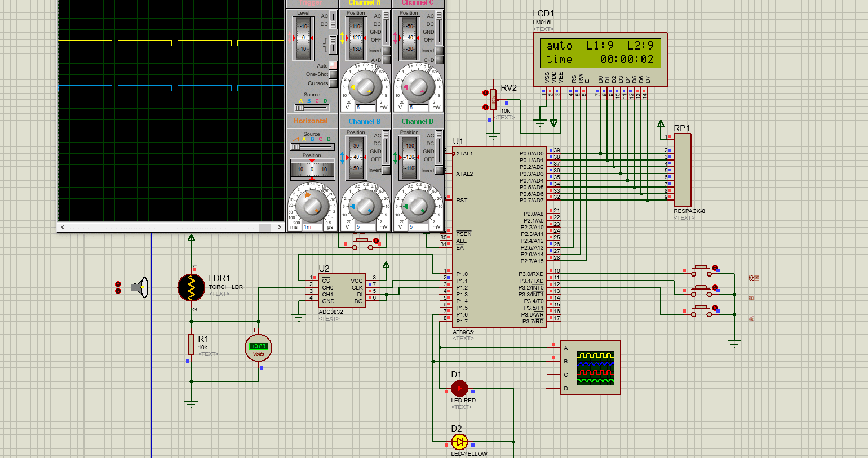The width and height of the screenshot is (868, 458).
Task: Toggle the Trigger Auto button
Action: click(333, 65)
